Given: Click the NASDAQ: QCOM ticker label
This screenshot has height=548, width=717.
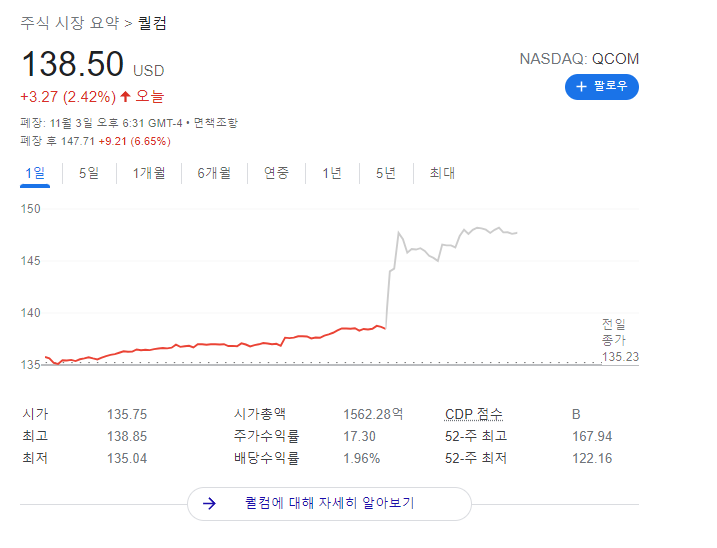Looking at the screenshot, I should 579,59.
